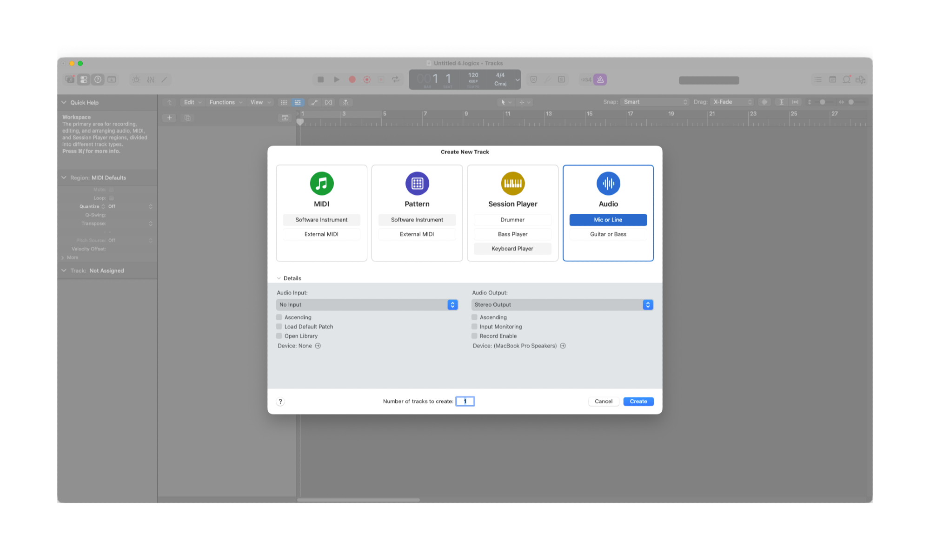This screenshot has height=560, width=930.
Task: Choose the Keyboard Player option
Action: tap(512, 249)
